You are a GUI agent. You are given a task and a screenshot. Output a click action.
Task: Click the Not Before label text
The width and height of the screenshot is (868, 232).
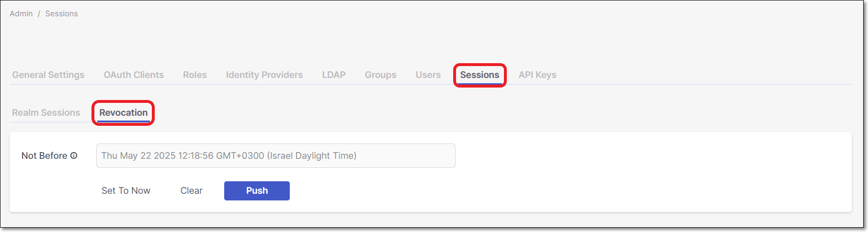click(44, 155)
